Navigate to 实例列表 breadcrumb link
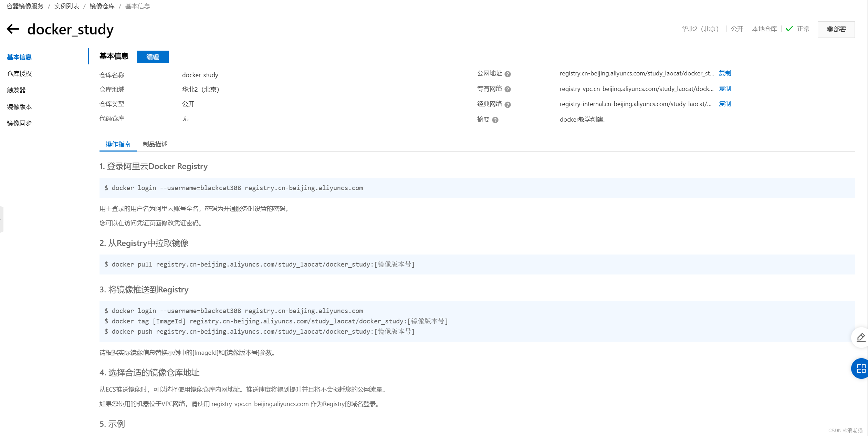Image resolution: width=868 pixels, height=436 pixels. [x=66, y=6]
